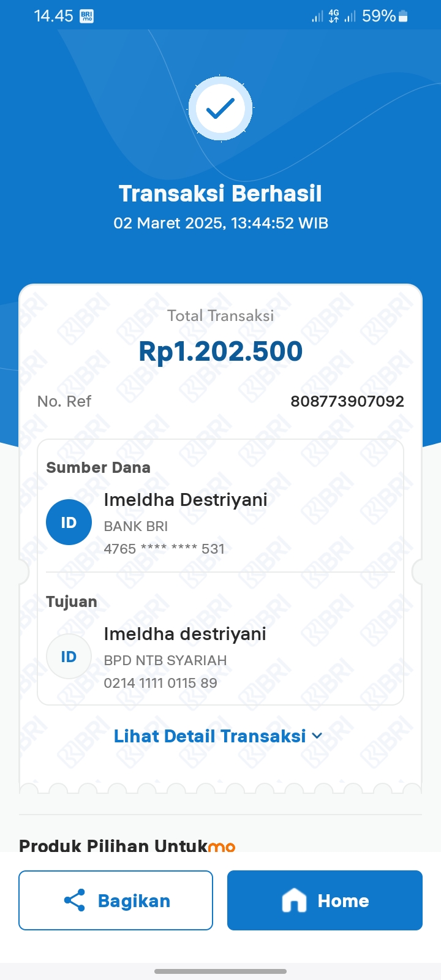Tap the Rp1.202.500 total amount
The height and width of the screenshot is (980, 441).
pyautogui.click(x=221, y=351)
